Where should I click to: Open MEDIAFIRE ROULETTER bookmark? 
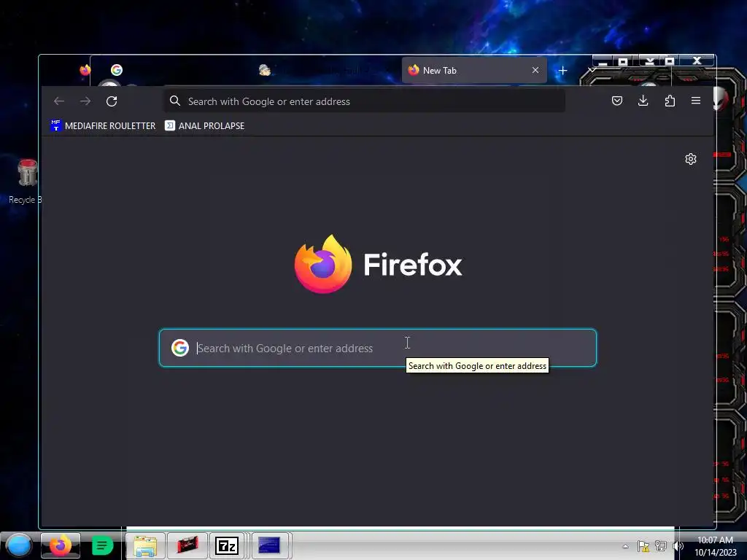click(103, 125)
